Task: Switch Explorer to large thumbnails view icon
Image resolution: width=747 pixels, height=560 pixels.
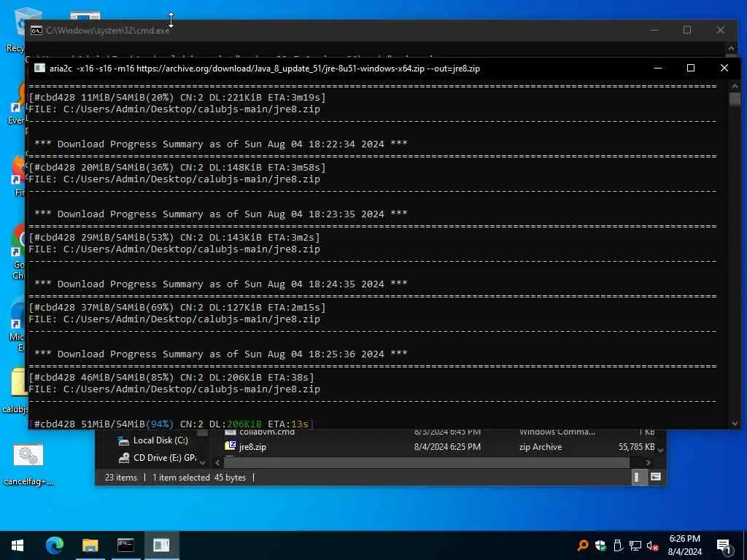Action: pos(656,477)
